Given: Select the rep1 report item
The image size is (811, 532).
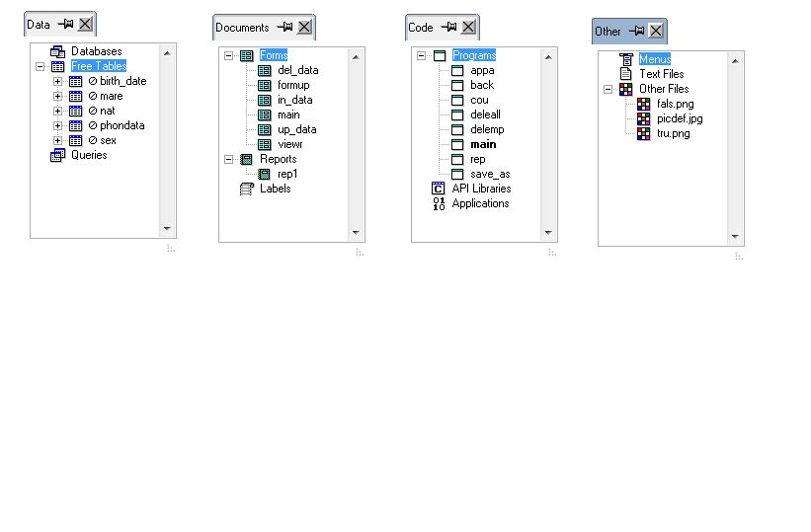Looking at the screenshot, I should tap(287, 174).
